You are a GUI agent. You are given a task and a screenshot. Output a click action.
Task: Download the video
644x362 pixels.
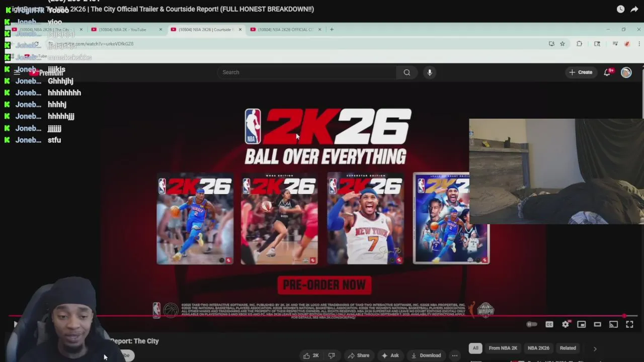point(426,355)
